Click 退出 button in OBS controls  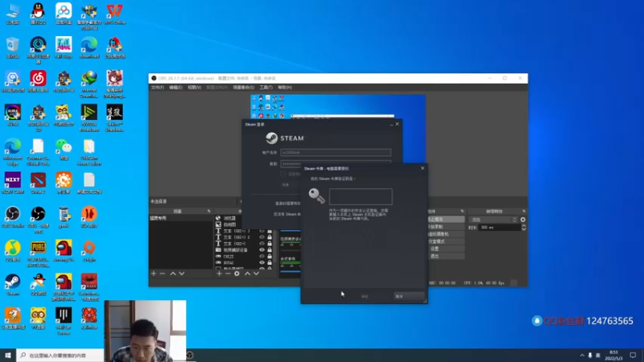pyautogui.click(x=446, y=256)
